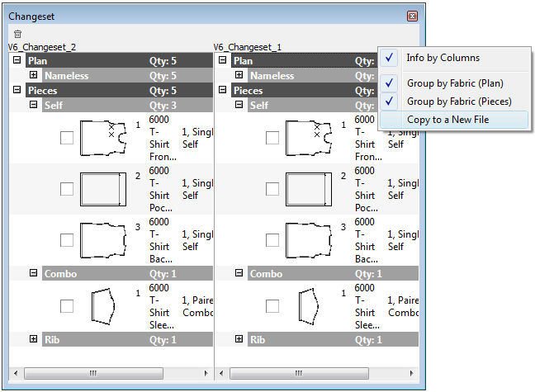Check the T-Shirt Front checkbox in V6_Changeset_2
The width and height of the screenshot is (535, 392).
point(67,139)
